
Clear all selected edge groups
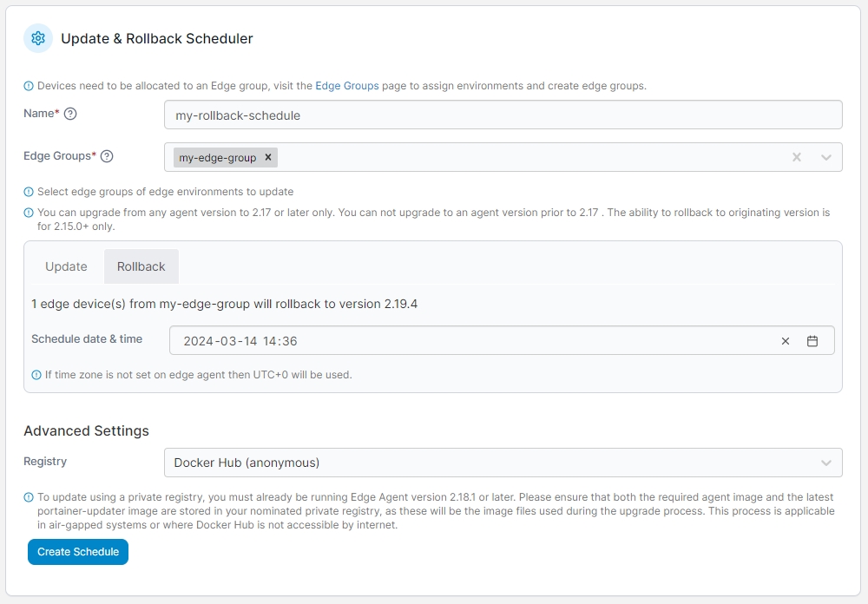(x=797, y=157)
